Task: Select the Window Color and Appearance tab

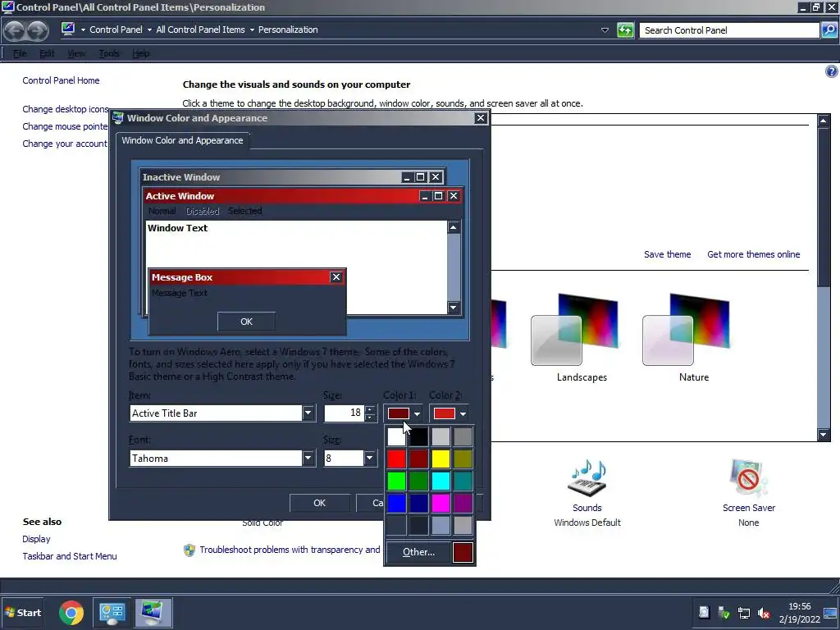Action: tap(182, 140)
